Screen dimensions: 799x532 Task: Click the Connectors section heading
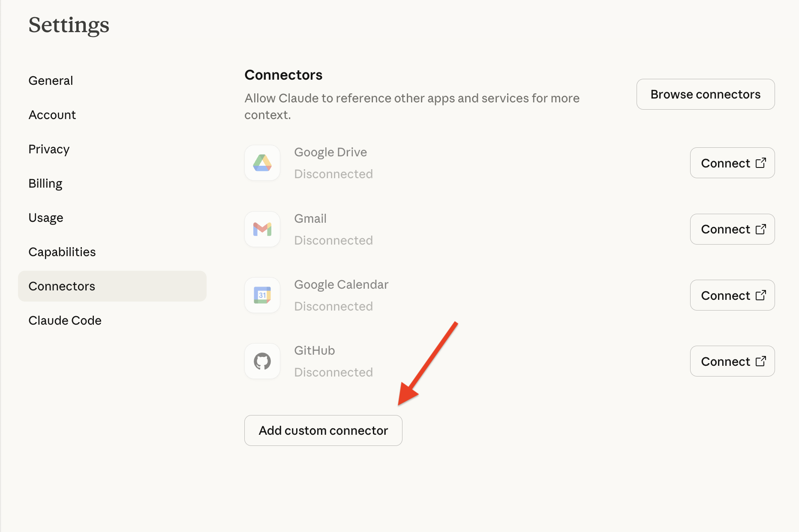tap(283, 75)
